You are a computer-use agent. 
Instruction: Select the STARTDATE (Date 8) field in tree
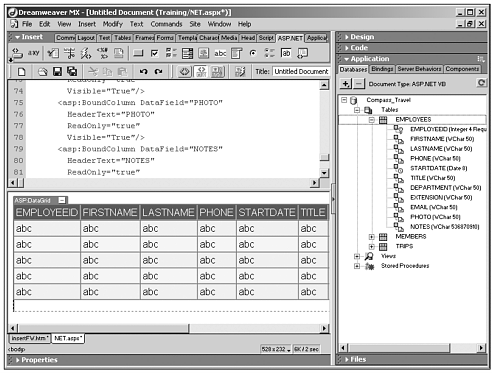(438, 168)
